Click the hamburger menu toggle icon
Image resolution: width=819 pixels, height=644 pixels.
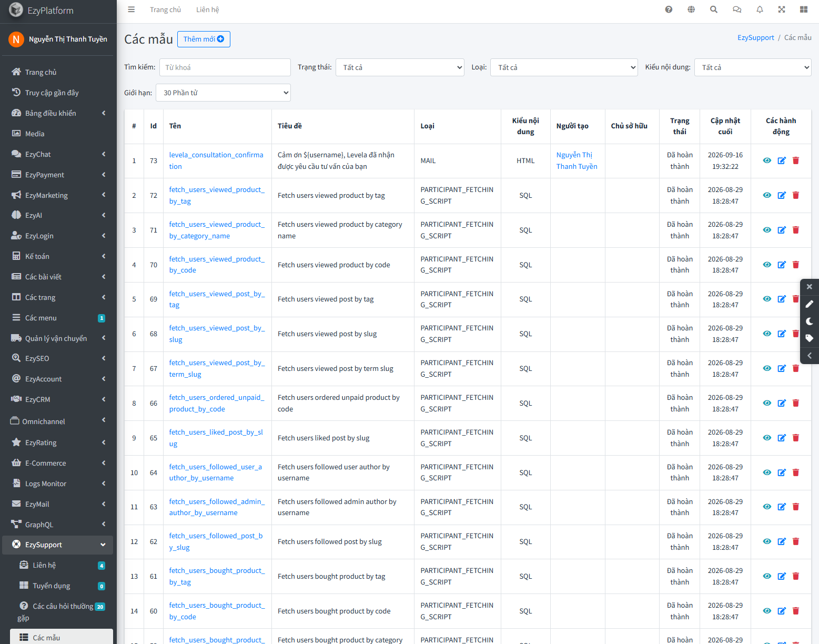tap(132, 9)
